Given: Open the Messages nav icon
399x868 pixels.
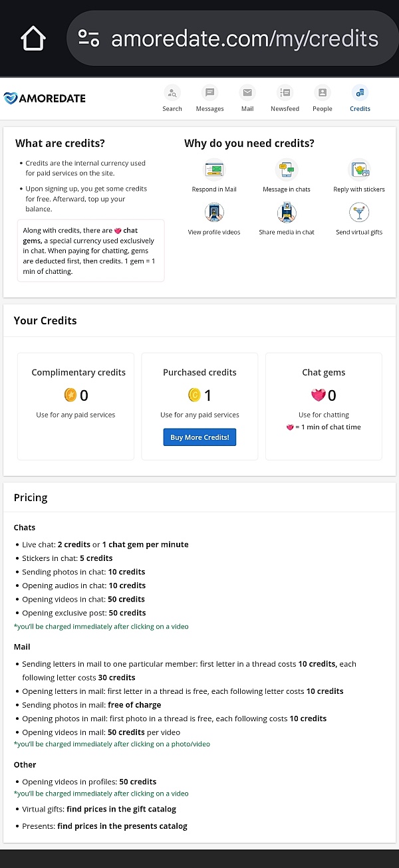Looking at the screenshot, I should [210, 93].
